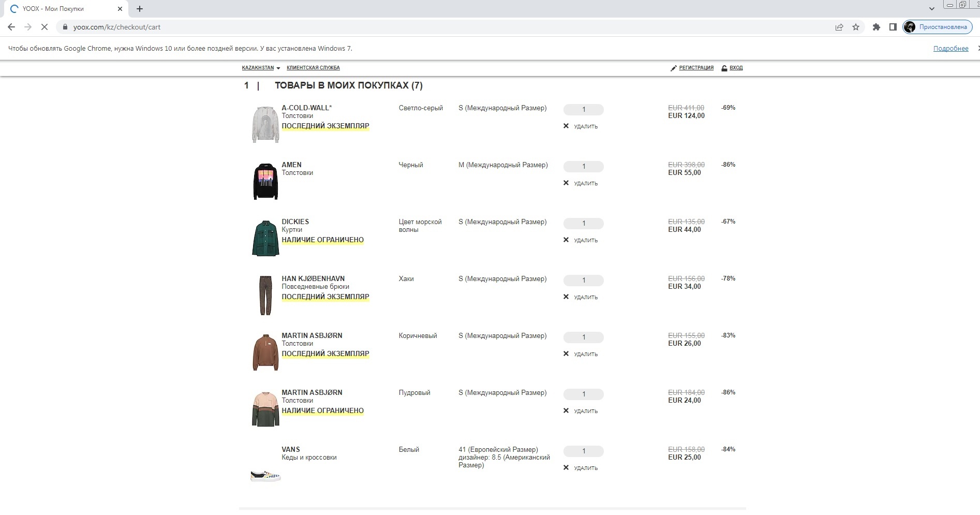Delete the VANS sneakers from the cart
This screenshot has height=515, width=980.
click(581, 468)
